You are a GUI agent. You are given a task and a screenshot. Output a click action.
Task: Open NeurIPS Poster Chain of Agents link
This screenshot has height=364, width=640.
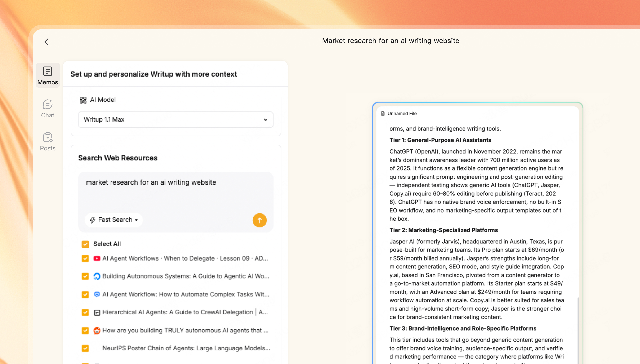pyautogui.click(x=186, y=348)
